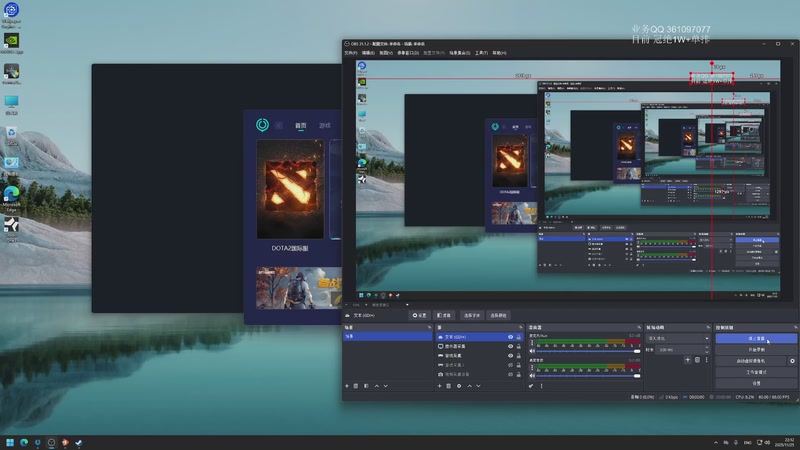Move scene up with arrow in Scenes dock
This screenshot has width=800, height=450.
point(377,386)
